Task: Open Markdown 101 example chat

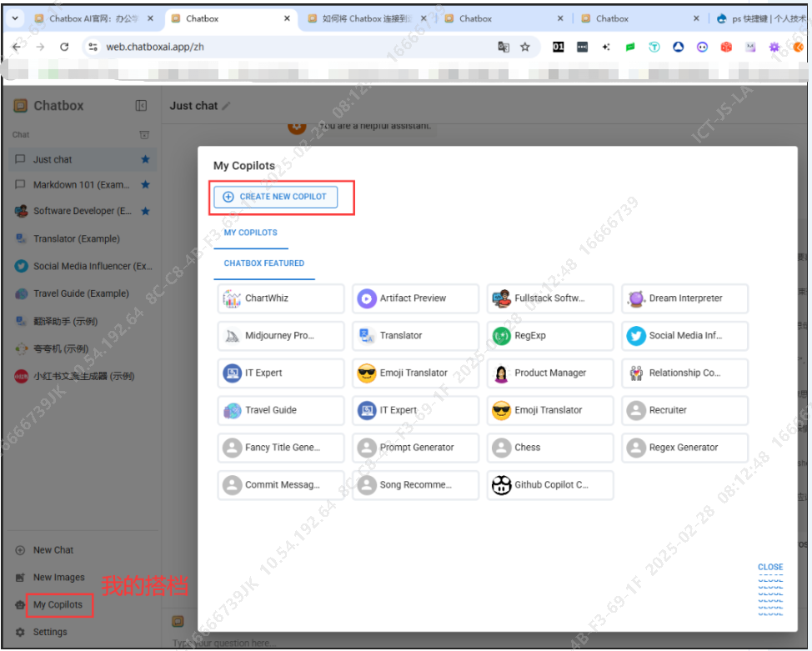Action: (x=83, y=185)
